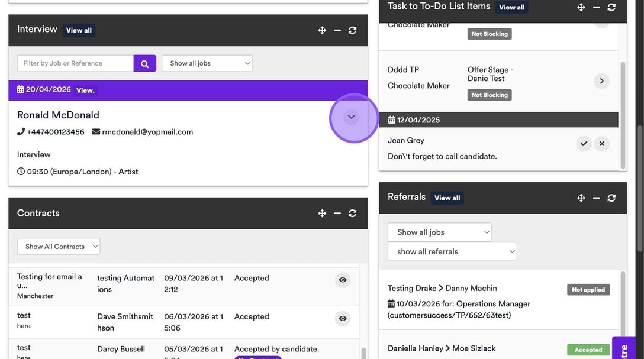
Task: Dismiss Jean Grey task with X
Action: pos(601,144)
